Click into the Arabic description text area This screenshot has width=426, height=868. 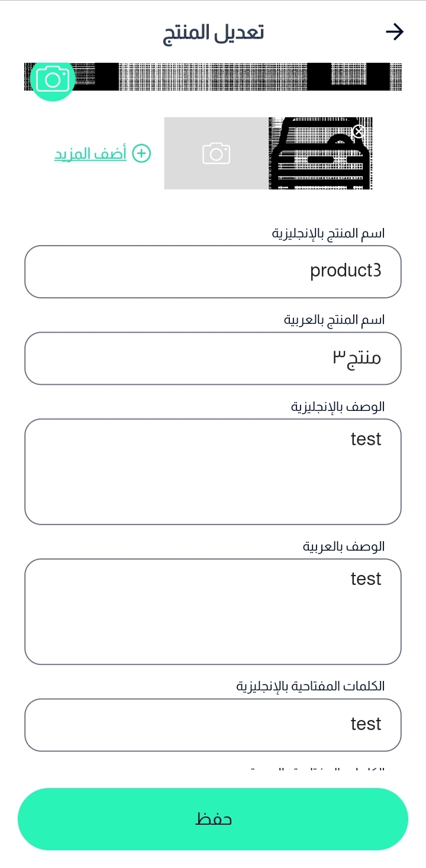(x=213, y=612)
